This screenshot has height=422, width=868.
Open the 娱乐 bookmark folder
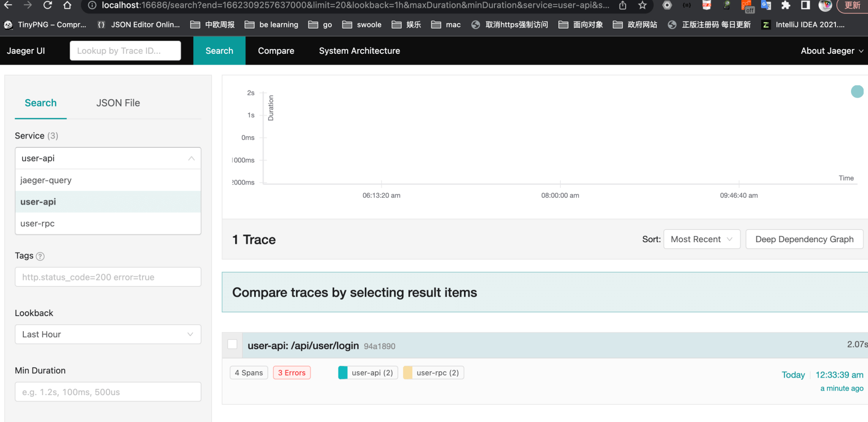click(x=406, y=24)
